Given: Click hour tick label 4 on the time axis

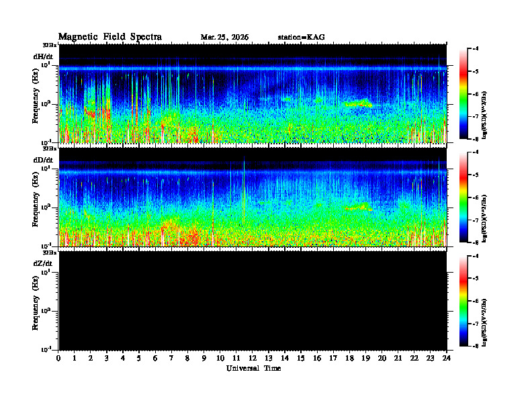Looking at the screenshot, I should pos(123,359).
